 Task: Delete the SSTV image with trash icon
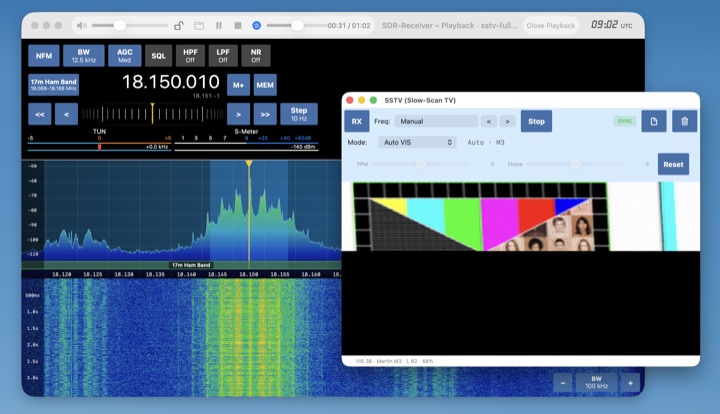[x=685, y=121]
